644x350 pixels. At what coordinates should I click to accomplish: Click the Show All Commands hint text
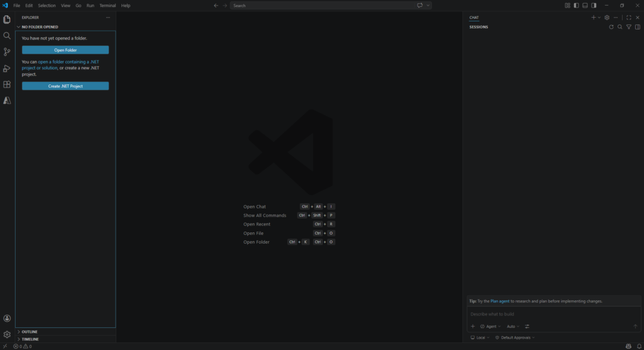tap(265, 215)
